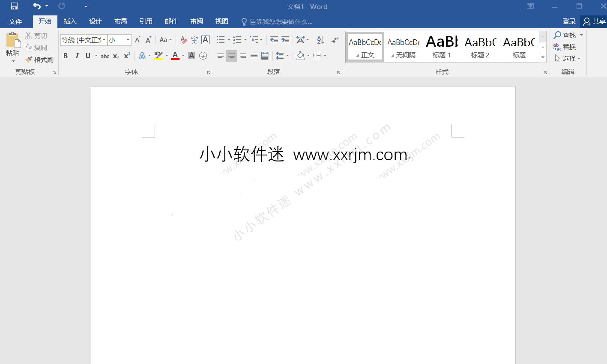Viewport: 607px width, 364px height.
Task: Open the font size combo box
Action: [x=120, y=40]
